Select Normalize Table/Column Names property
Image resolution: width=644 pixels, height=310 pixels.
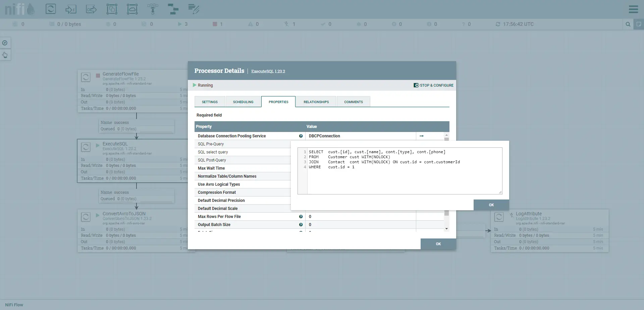coord(243,176)
